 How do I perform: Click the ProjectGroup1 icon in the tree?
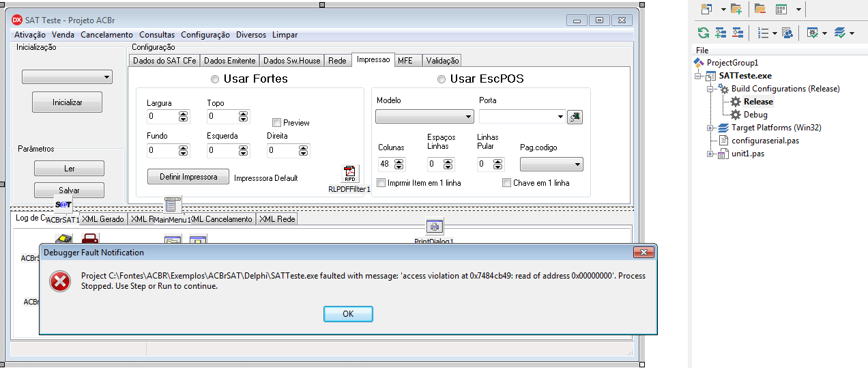click(x=699, y=63)
